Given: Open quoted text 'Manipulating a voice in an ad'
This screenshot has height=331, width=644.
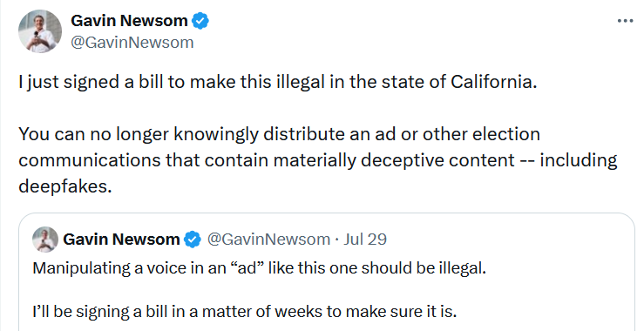Looking at the screenshot, I should pyautogui.click(x=259, y=268).
